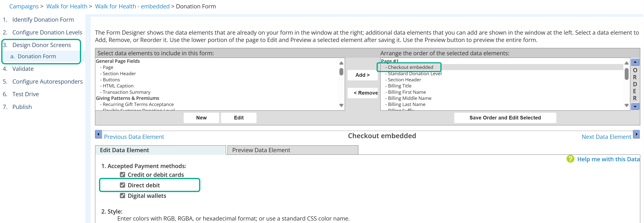This screenshot has height=223, width=644.
Task: Click the Edit button
Action: [x=239, y=118]
